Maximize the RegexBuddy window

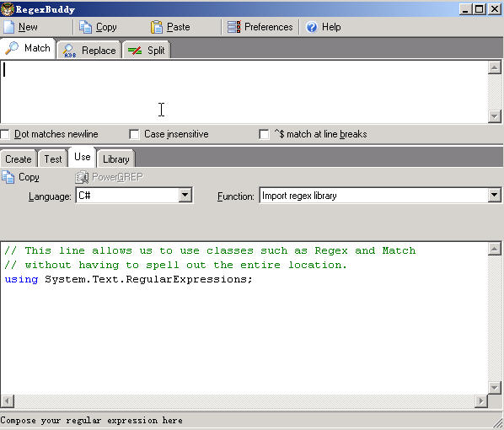click(479, 9)
